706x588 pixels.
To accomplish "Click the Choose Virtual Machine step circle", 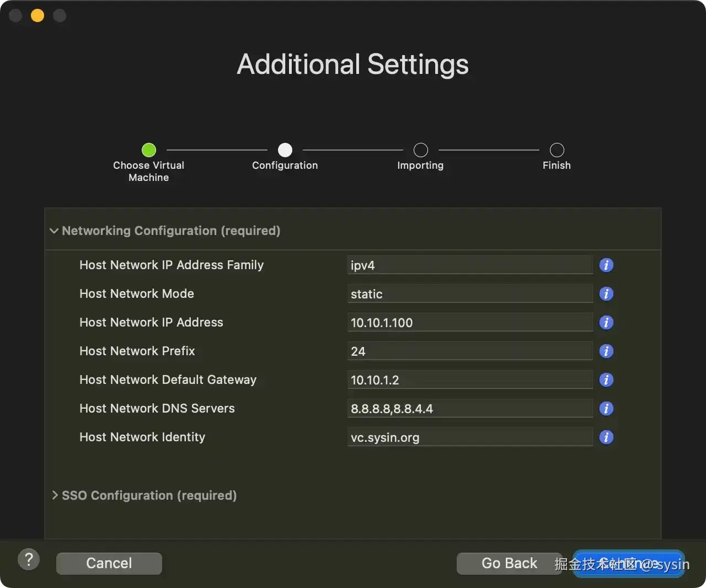I will click(149, 150).
